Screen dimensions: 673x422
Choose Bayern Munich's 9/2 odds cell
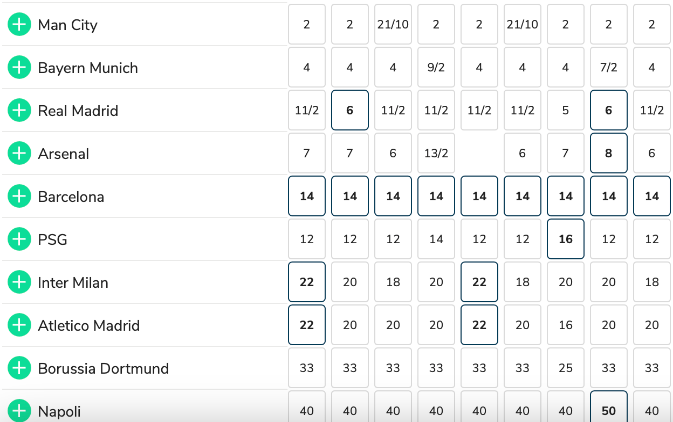[x=436, y=68]
